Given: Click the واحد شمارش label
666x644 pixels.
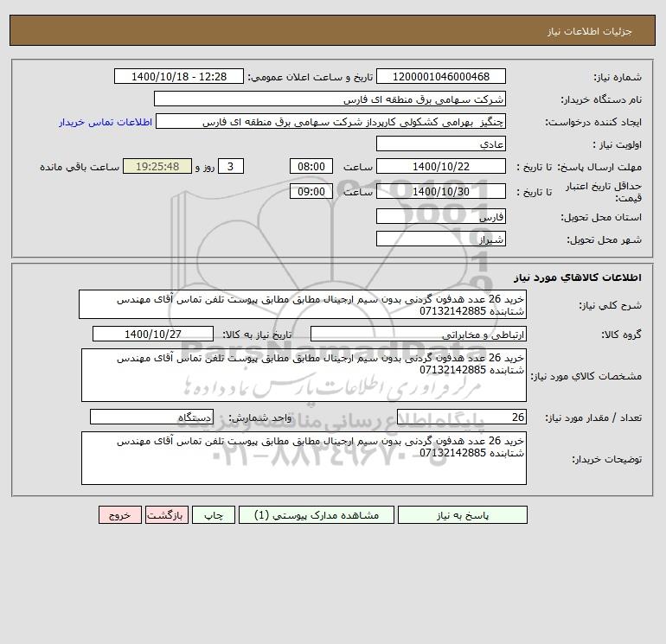Looking at the screenshot, I should pyautogui.click(x=260, y=418).
